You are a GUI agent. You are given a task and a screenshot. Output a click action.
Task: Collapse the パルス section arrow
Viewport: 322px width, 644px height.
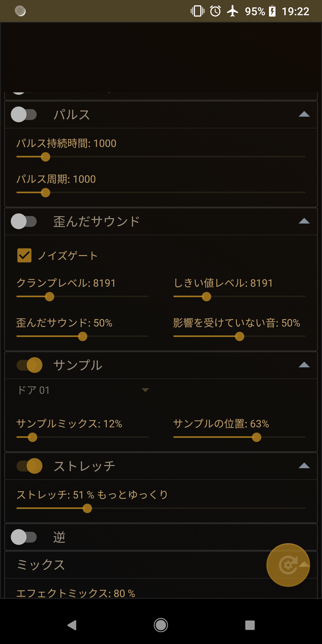[304, 114]
